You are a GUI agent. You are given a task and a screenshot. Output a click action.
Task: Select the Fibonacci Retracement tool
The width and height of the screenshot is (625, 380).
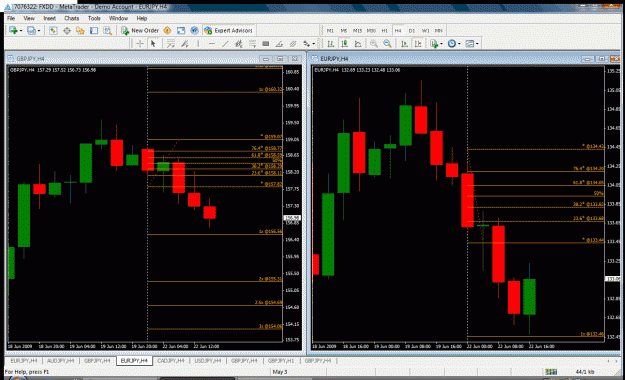coord(252,43)
